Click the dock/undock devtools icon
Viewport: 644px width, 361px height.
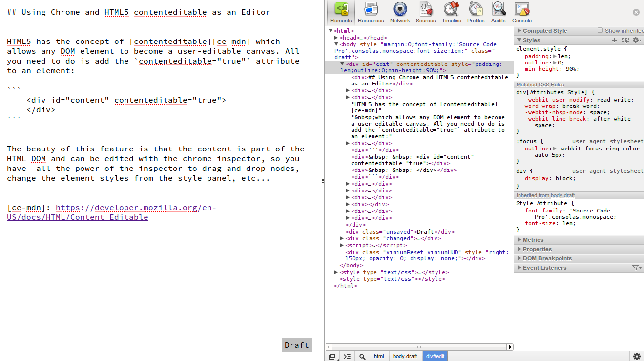(x=332, y=357)
